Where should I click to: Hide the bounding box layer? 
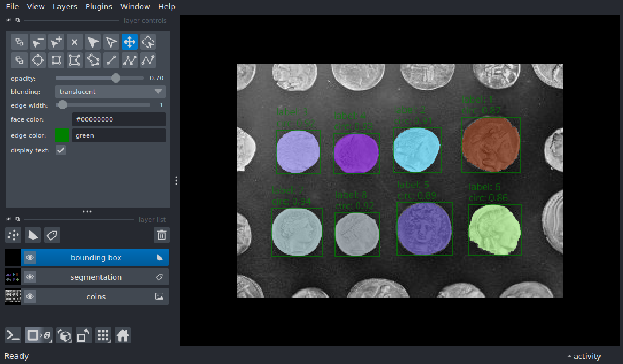click(x=30, y=258)
